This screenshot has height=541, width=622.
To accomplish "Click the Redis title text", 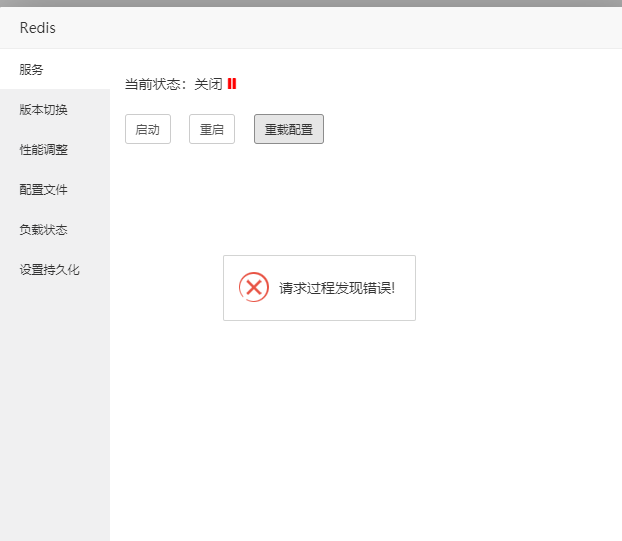I will pos(38,28).
